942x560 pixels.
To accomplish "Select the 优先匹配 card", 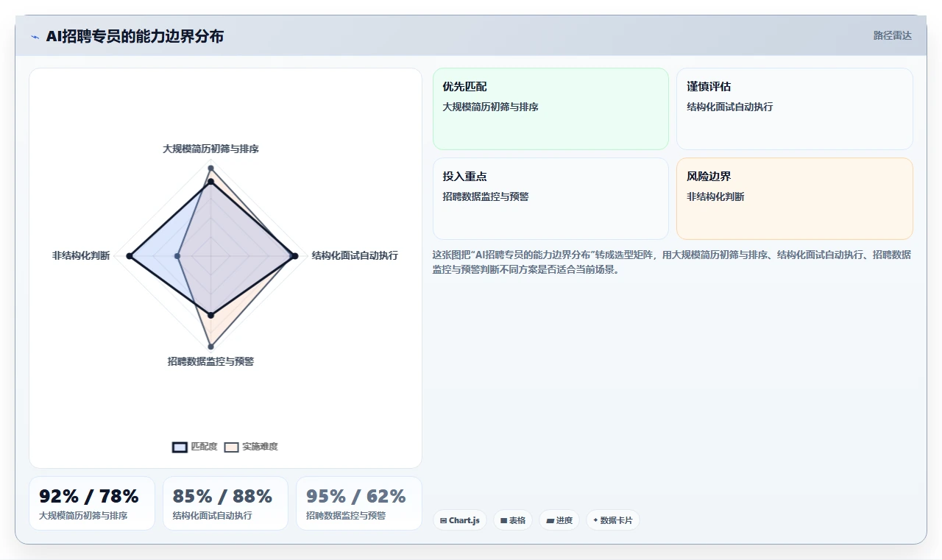I will click(550, 109).
